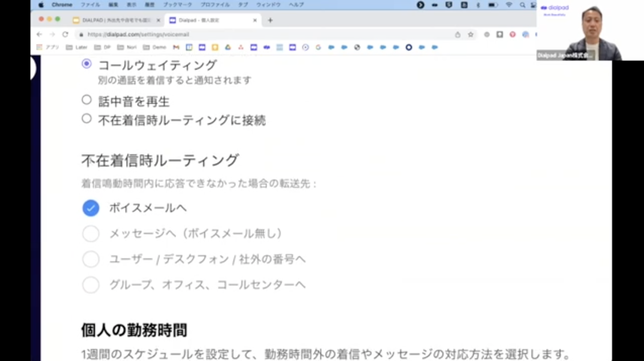Click the gray circle extension icon

[x=487, y=35]
